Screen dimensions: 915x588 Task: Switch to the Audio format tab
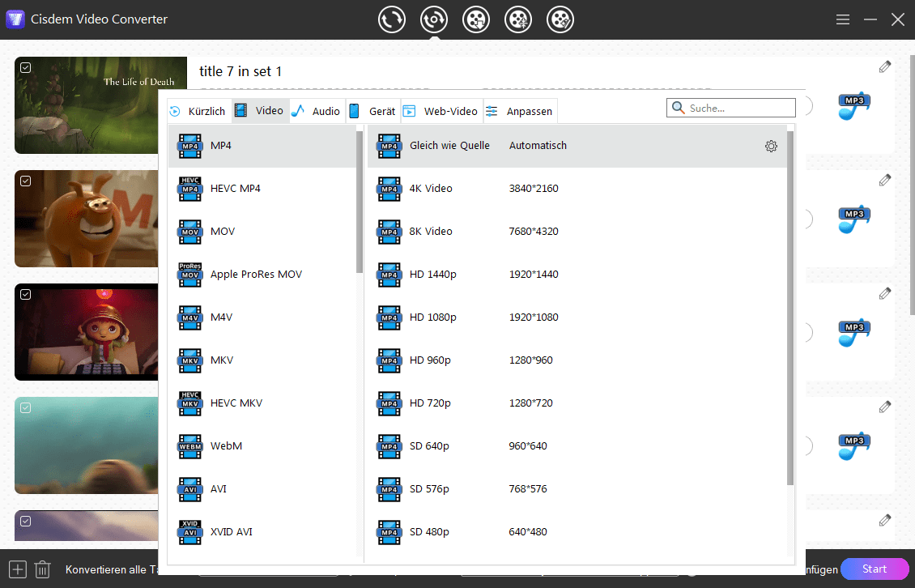pyautogui.click(x=317, y=111)
